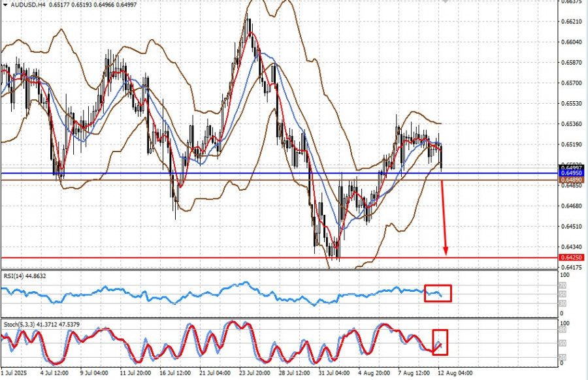Click the 11 Jul 20:00 time label

pos(135,373)
